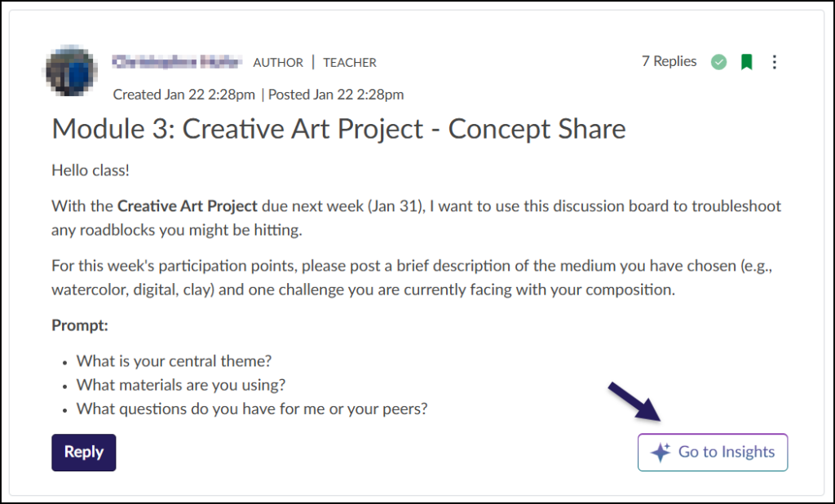835x504 pixels.
Task: Click the blurred author name
Action: click(x=178, y=61)
